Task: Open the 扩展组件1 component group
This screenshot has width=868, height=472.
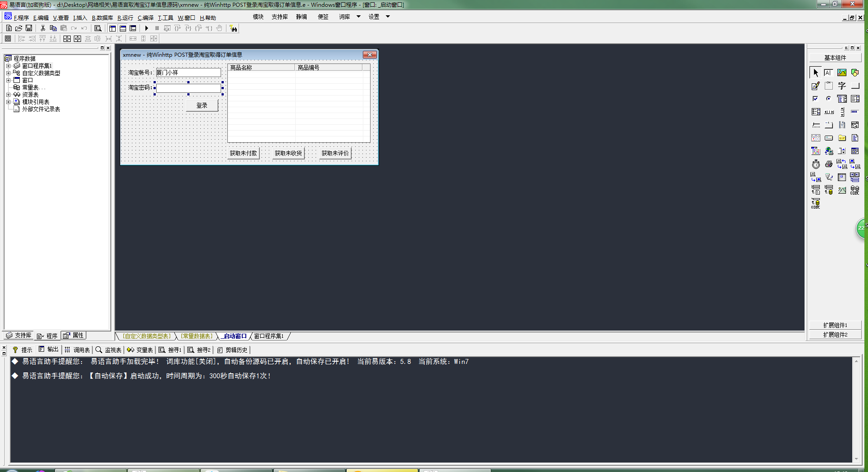Action: [835, 325]
